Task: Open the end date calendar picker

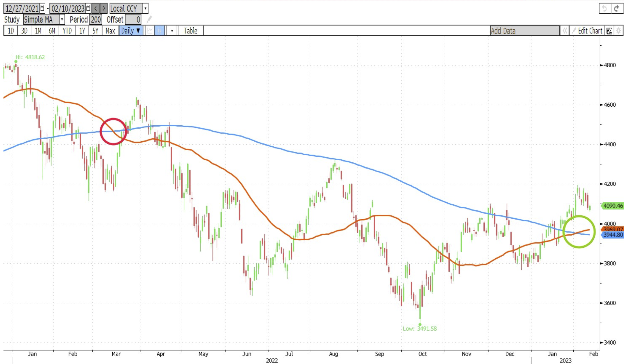Action: click(x=88, y=9)
